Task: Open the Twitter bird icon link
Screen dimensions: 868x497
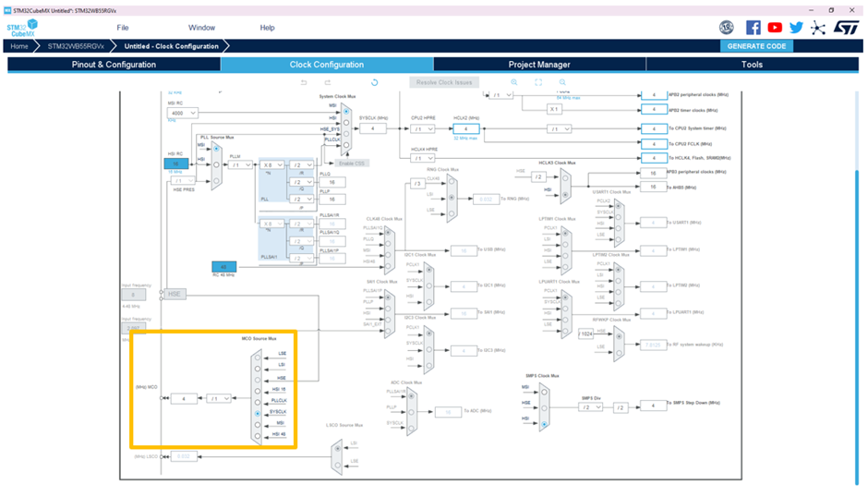Action: coord(796,27)
